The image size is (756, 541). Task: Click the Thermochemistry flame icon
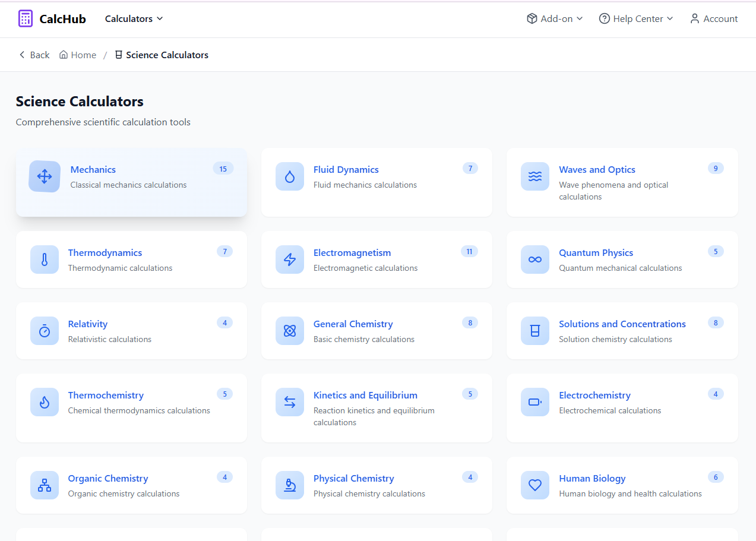tap(45, 402)
